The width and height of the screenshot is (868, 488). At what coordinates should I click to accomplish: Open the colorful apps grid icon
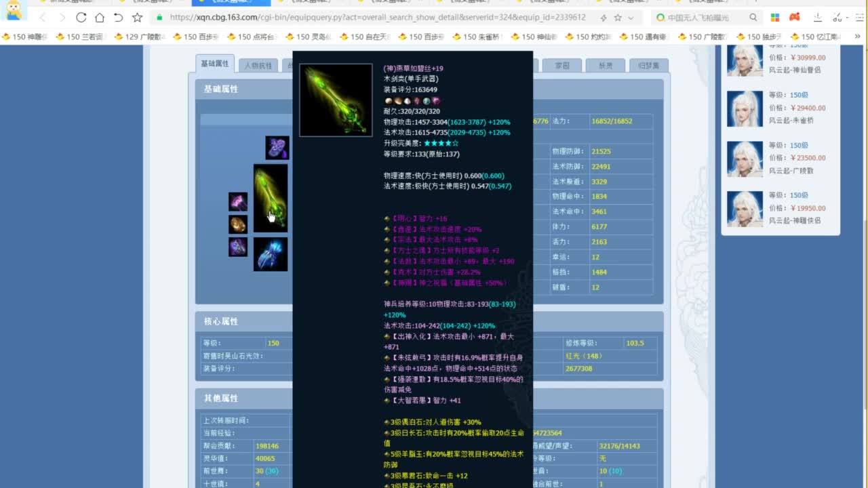click(x=775, y=18)
